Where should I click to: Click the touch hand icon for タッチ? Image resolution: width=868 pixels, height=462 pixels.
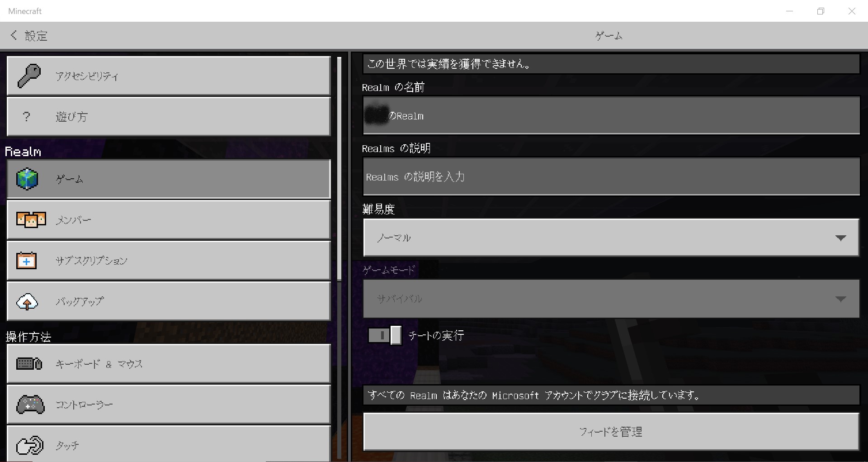tap(29, 445)
